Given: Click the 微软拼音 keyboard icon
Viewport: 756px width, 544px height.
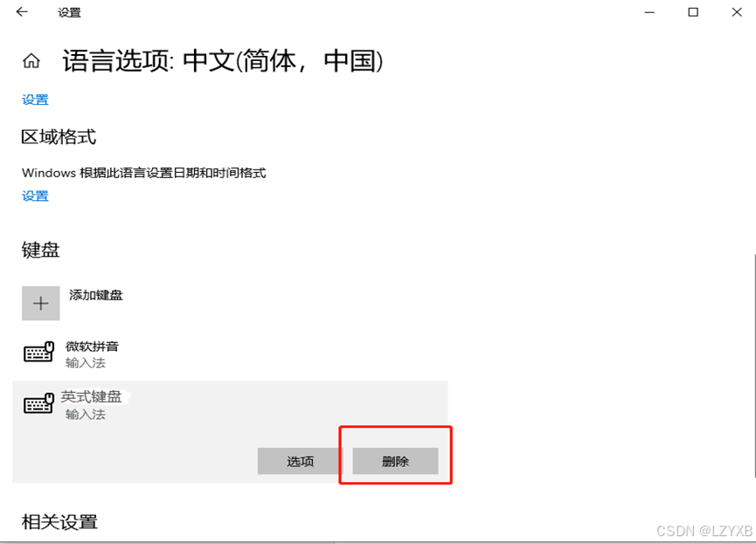Looking at the screenshot, I should point(38,352).
